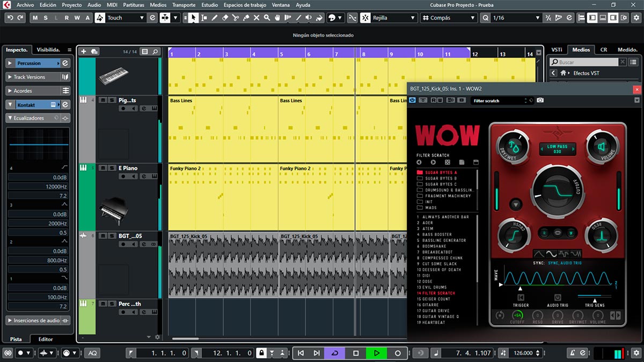Screen dimensions: 644x362
Task: Go to the media browser home icon
Action: (x=563, y=73)
